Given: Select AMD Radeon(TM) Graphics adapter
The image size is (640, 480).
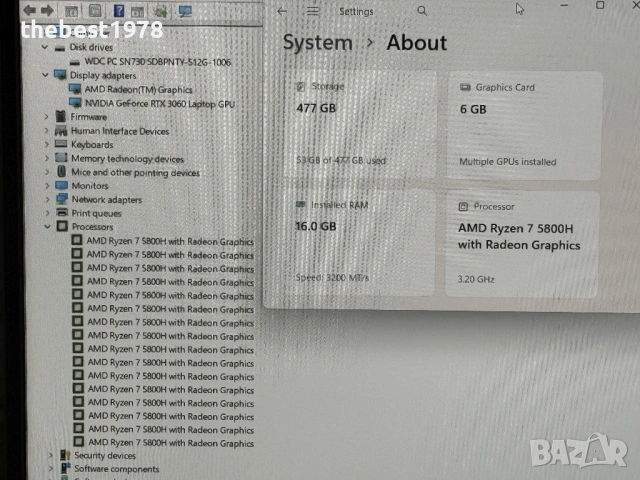Looking at the screenshot, I should pos(138,89).
